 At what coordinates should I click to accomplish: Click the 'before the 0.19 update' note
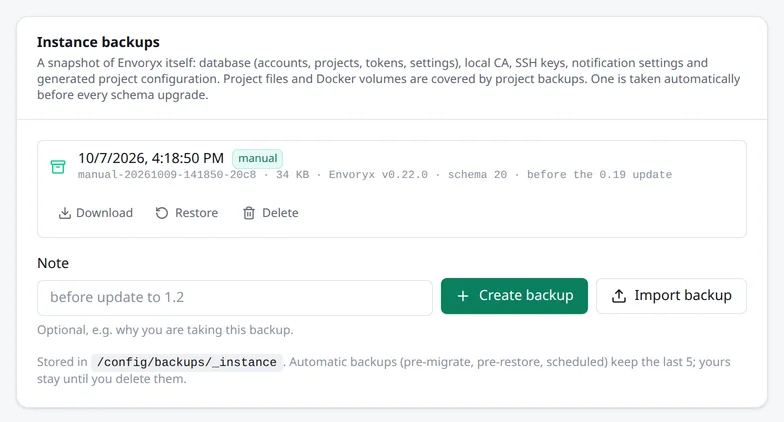coord(599,174)
